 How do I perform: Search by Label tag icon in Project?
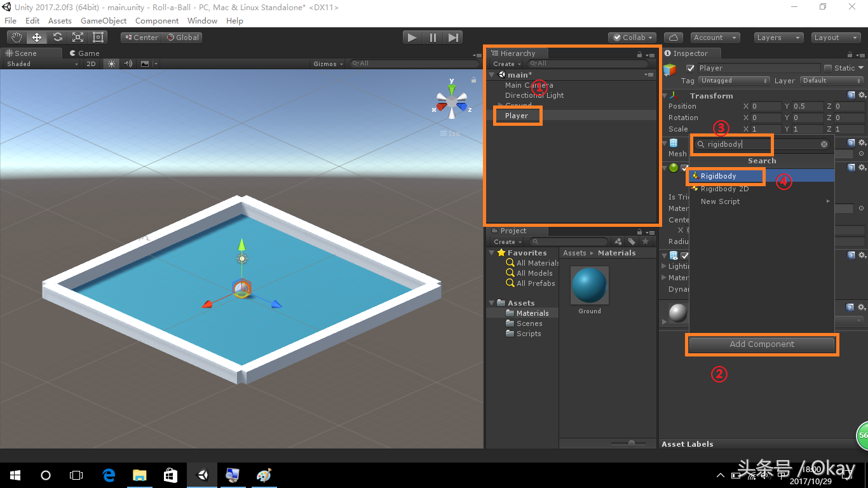632,241
